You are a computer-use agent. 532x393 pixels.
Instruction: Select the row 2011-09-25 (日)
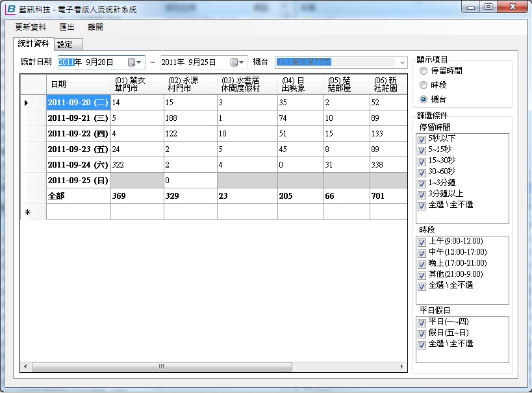(79, 181)
